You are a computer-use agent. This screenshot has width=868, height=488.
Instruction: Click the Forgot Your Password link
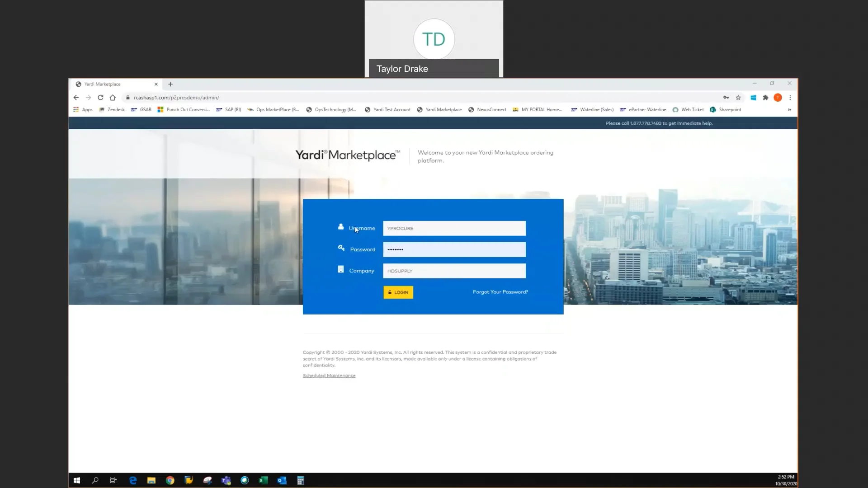tap(500, 292)
